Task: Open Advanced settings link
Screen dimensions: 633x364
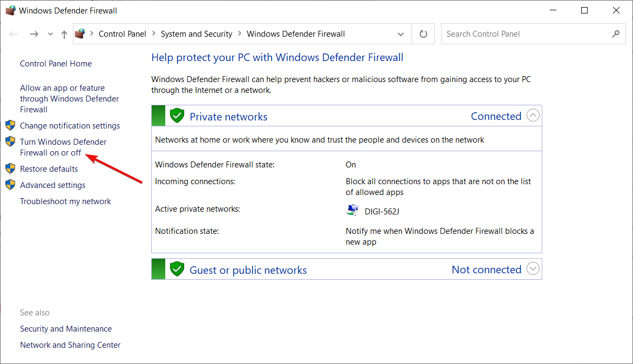Action: (53, 185)
